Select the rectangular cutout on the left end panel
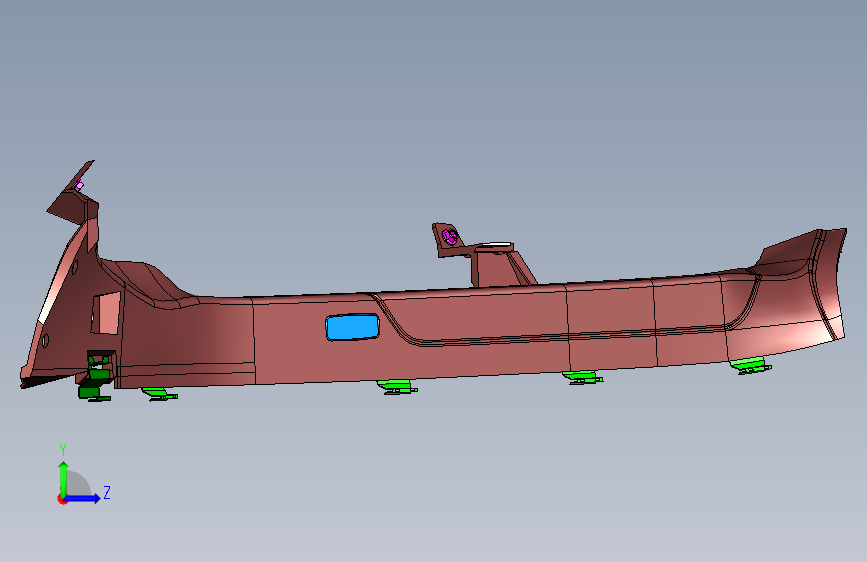This screenshot has width=867, height=562. tap(106, 313)
